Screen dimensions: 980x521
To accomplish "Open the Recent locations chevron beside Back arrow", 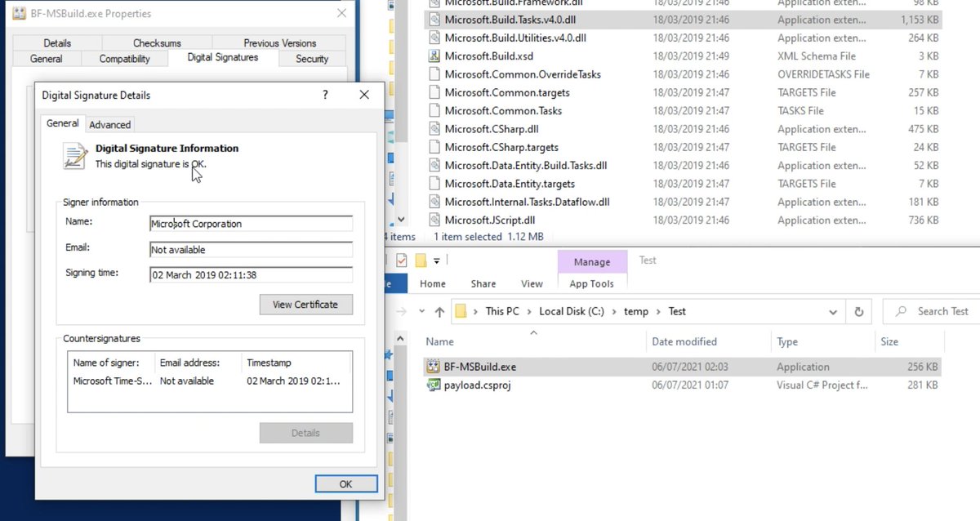I will point(421,312).
